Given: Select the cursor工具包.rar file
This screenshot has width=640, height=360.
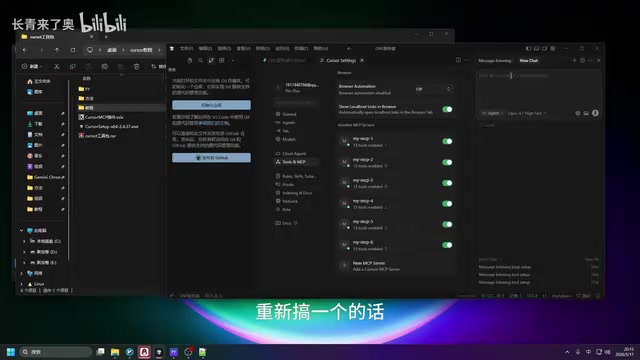Looking at the screenshot, I should click(x=98, y=136).
